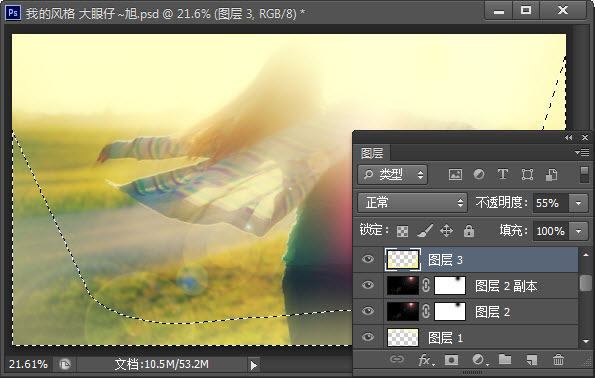The image size is (595, 378).
Task: Click the layers list scrollbar thumb
Action: point(586,283)
